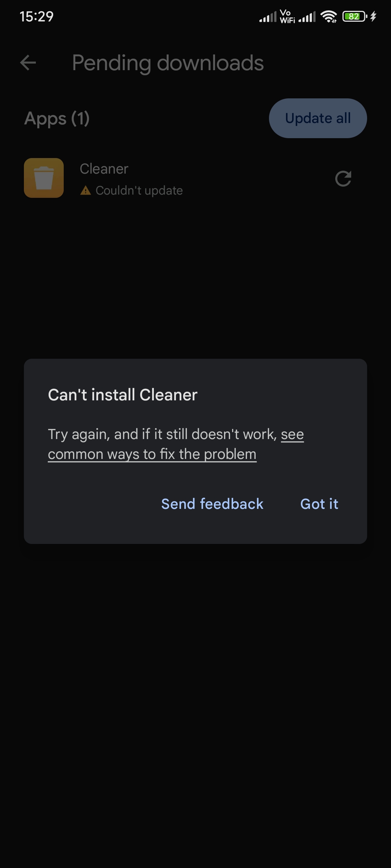Tap the Wi-Fi status icon
This screenshot has height=868, width=391.
pyautogui.click(x=329, y=17)
